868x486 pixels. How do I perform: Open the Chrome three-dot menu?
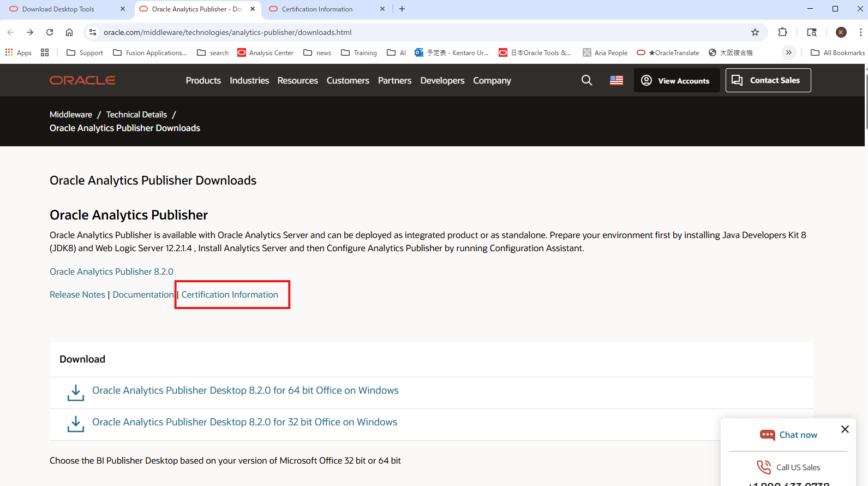[860, 32]
